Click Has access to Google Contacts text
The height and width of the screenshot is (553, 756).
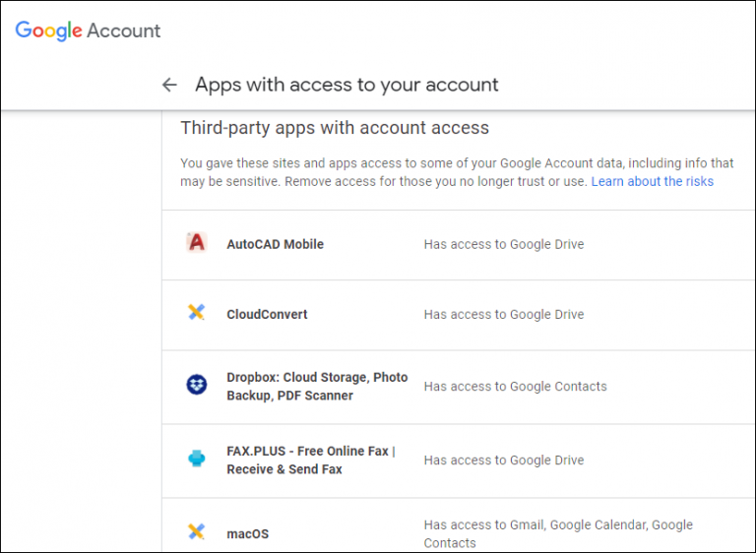[516, 387]
